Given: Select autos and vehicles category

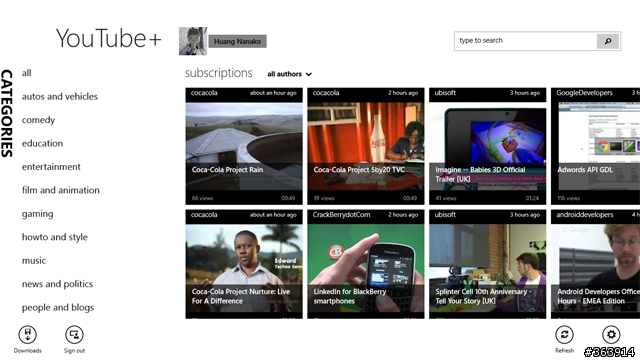Looking at the screenshot, I should click(x=60, y=97).
